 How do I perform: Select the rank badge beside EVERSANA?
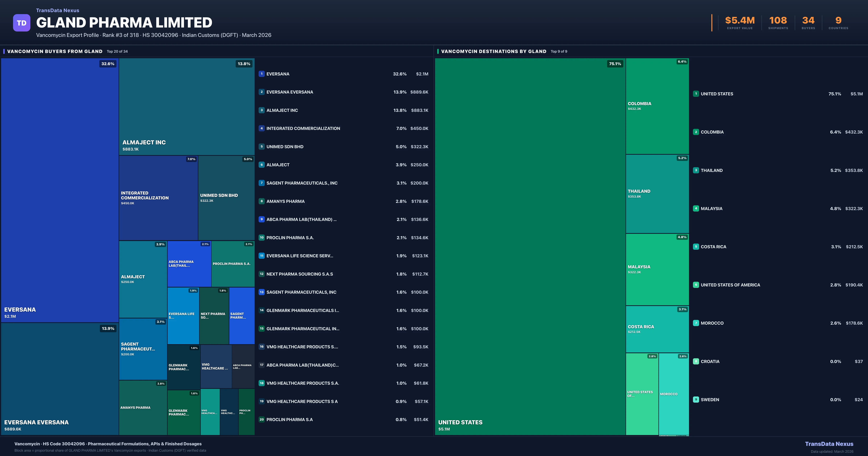(x=261, y=73)
